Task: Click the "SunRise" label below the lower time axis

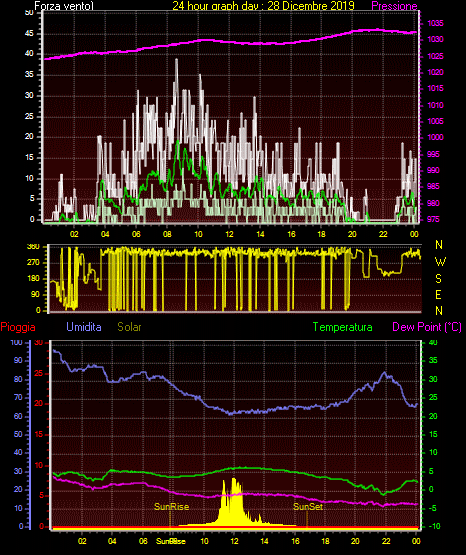Action: 171,541
